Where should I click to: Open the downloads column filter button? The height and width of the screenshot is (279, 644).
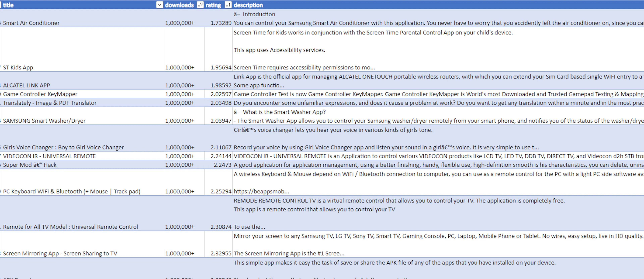pyautogui.click(x=200, y=5)
